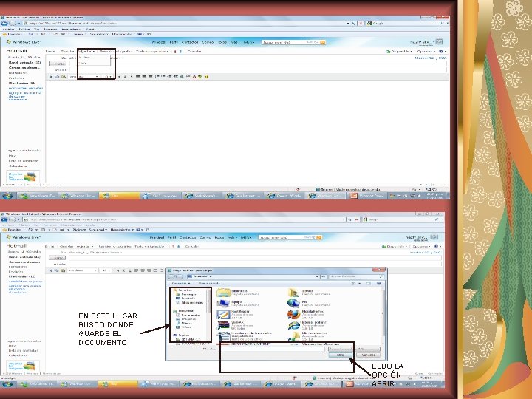Screen dimensions: 532x399
Task: Toggle underline in the bottom formatting toolbar
Action: coord(129,270)
